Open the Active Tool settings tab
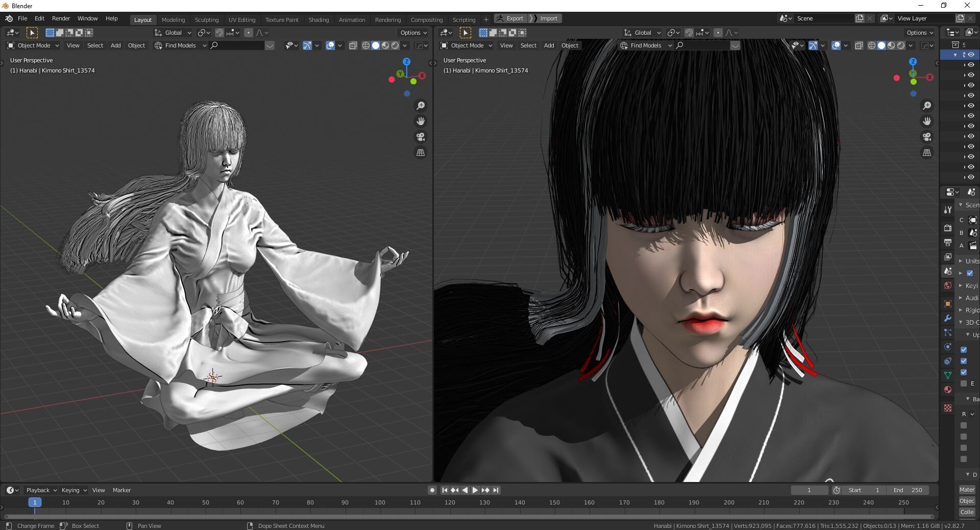The width and height of the screenshot is (980, 530). [948, 209]
